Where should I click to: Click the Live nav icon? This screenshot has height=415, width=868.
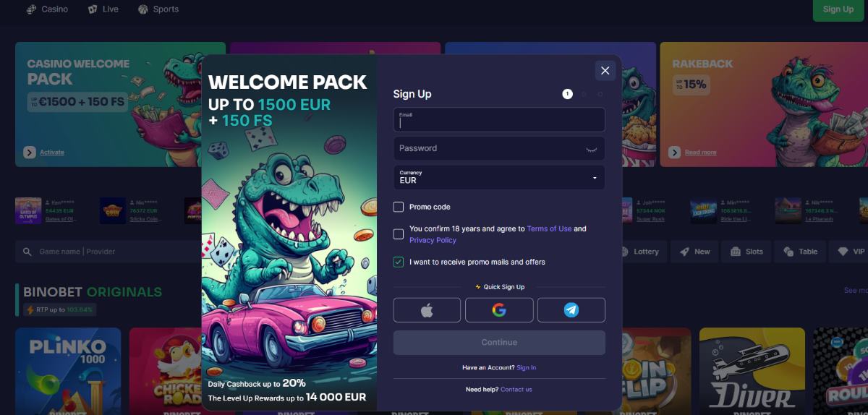[93, 9]
